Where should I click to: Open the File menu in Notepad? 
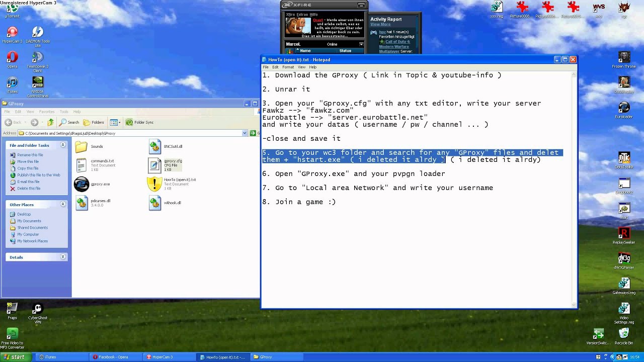pos(265,67)
